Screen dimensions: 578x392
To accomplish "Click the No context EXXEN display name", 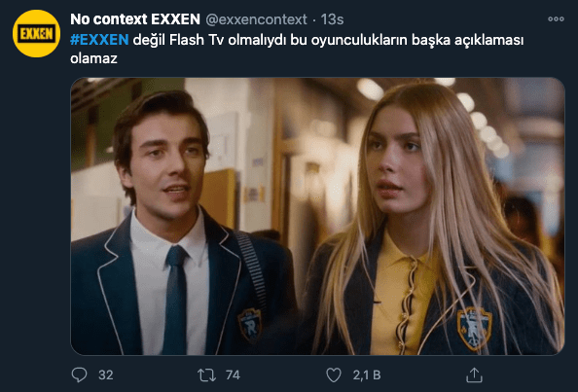I will click(x=135, y=19).
